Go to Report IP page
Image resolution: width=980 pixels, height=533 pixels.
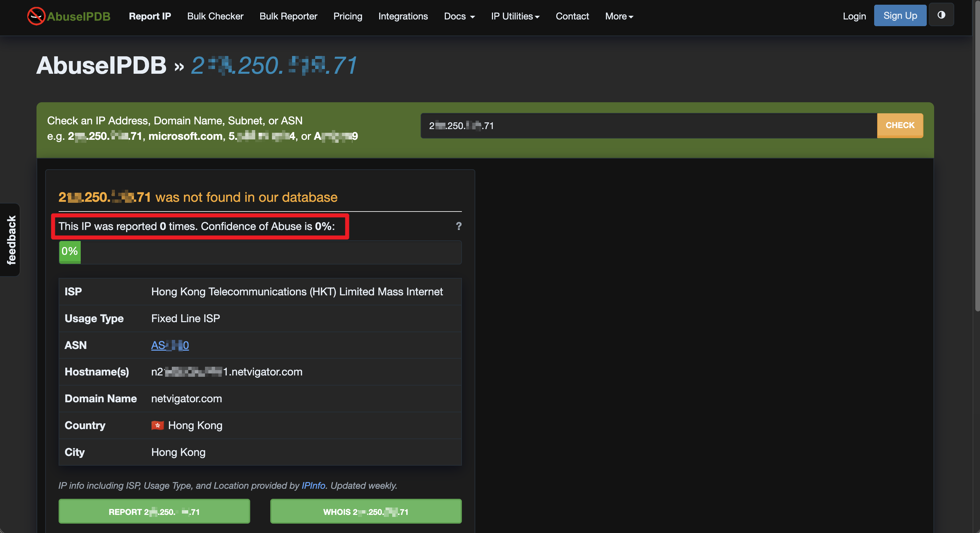150,16
